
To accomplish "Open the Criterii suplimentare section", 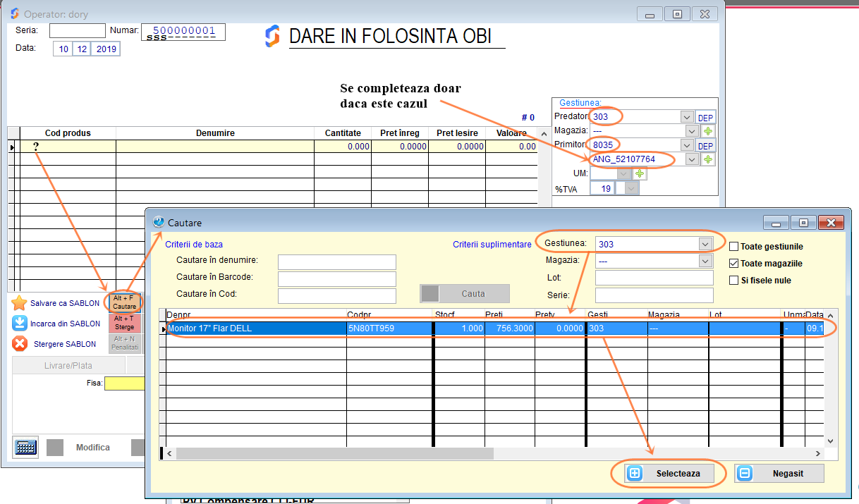I will (x=492, y=244).
